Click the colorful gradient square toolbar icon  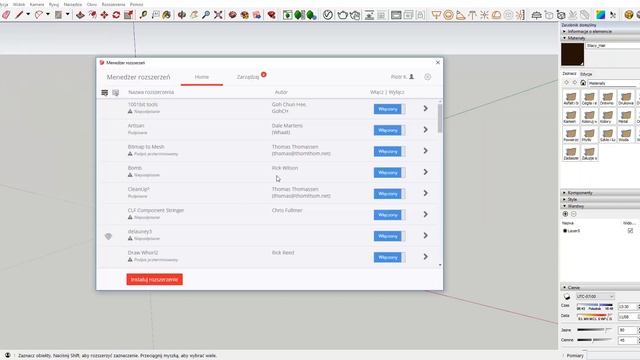click(600, 15)
